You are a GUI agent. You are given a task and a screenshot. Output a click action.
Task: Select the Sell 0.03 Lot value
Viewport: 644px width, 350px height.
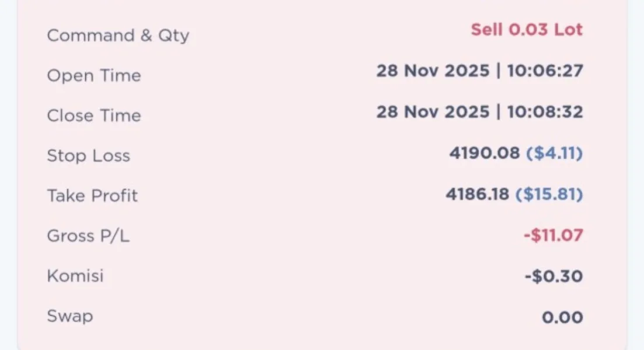click(x=527, y=30)
